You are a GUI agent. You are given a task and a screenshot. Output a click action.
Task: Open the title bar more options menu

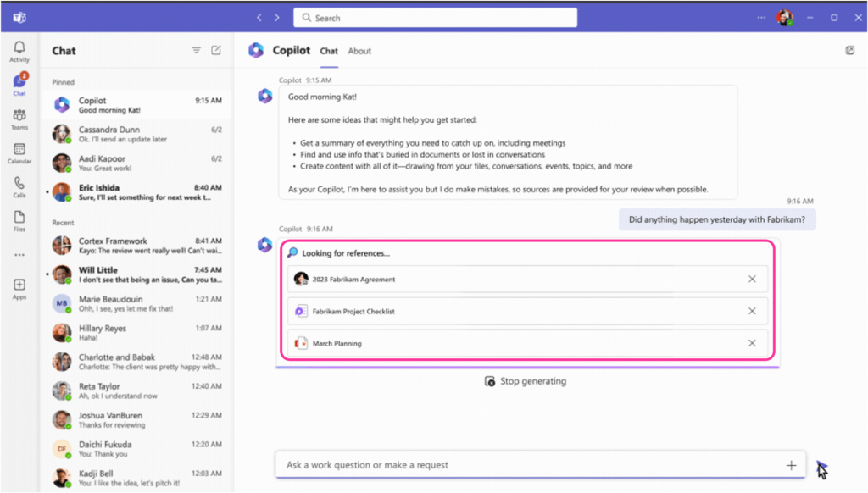point(760,17)
